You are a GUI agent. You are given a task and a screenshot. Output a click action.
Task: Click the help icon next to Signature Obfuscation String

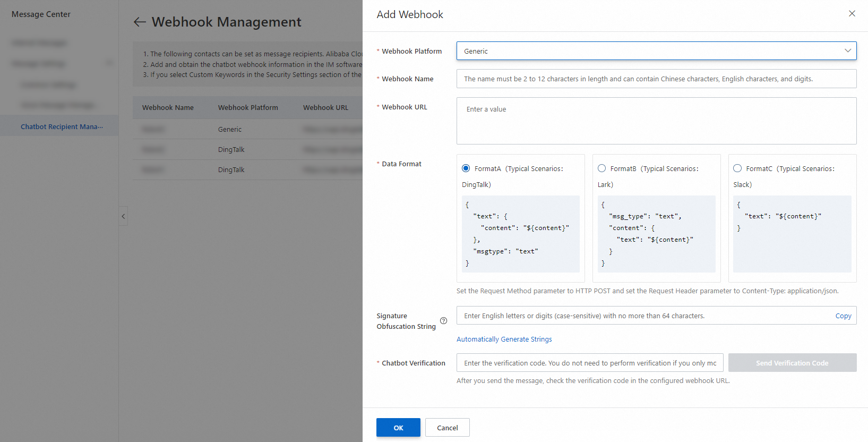pos(444,321)
